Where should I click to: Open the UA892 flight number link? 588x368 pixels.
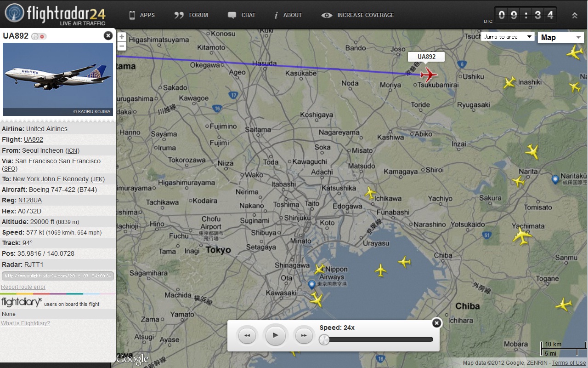coord(34,139)
